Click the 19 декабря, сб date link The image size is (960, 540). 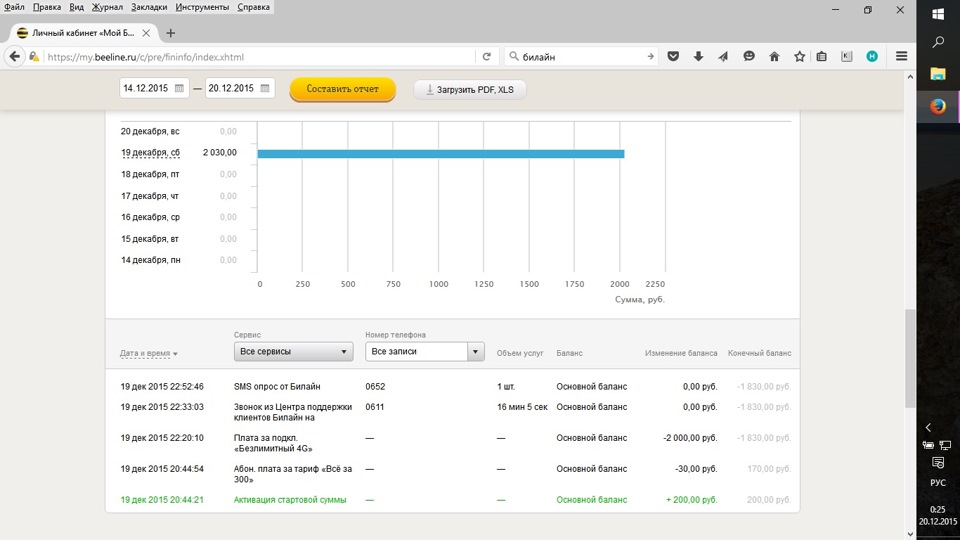tap(150, 152)
